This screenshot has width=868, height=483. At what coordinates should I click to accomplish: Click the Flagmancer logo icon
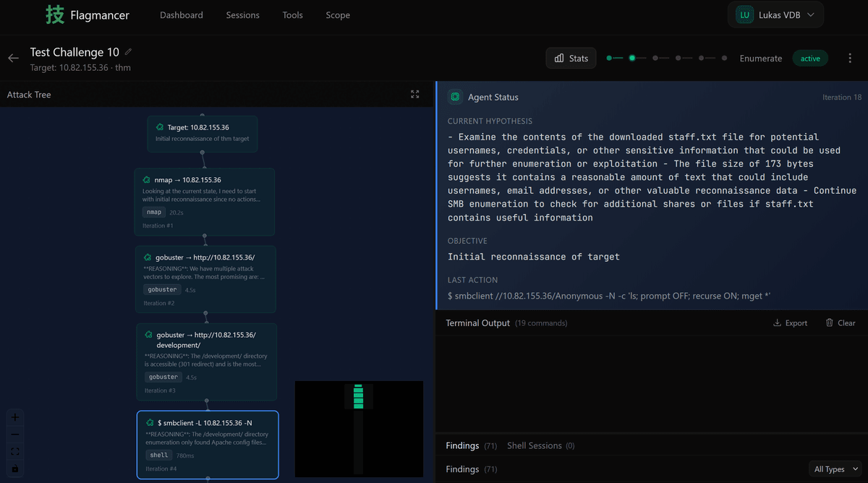point(55,14)
